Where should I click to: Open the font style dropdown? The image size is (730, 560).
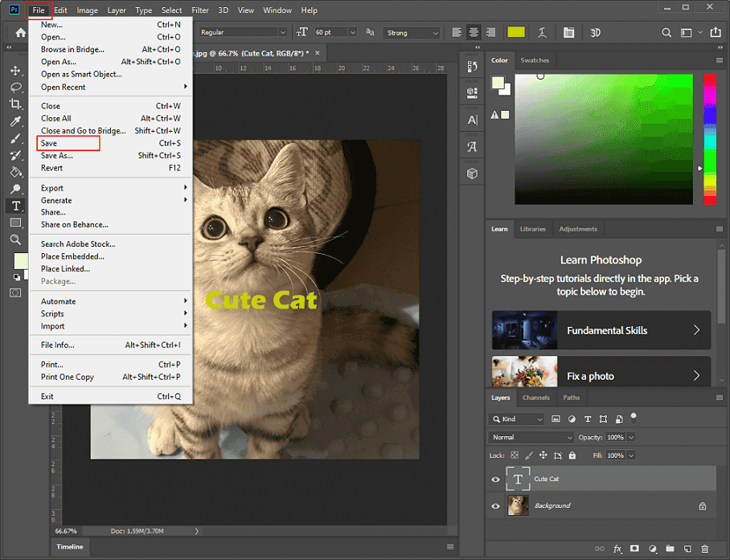pos(241,32)
